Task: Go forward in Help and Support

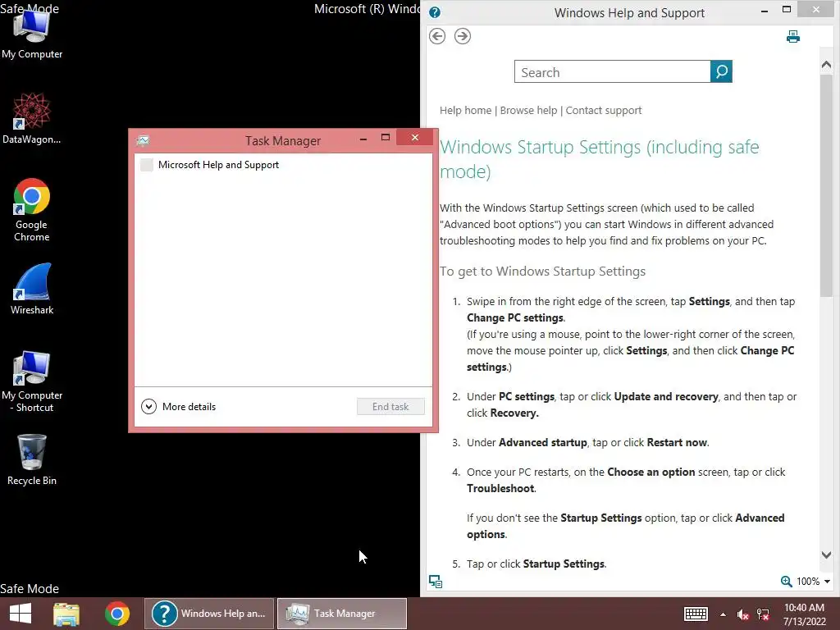Action: coord(463,36)
